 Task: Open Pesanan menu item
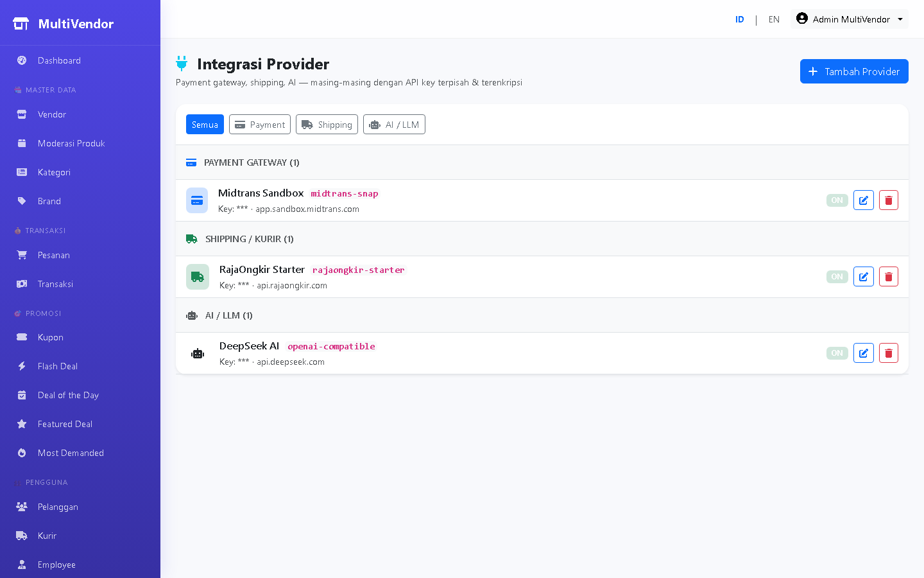pos(80,255)
